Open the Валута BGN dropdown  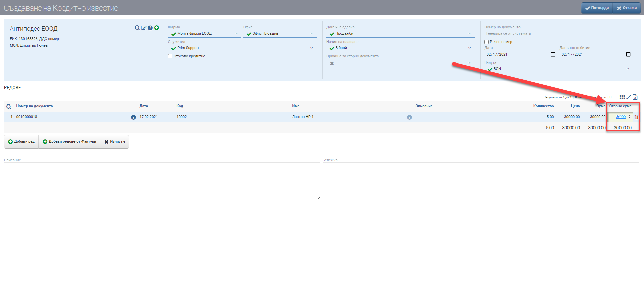pos(558,69)
